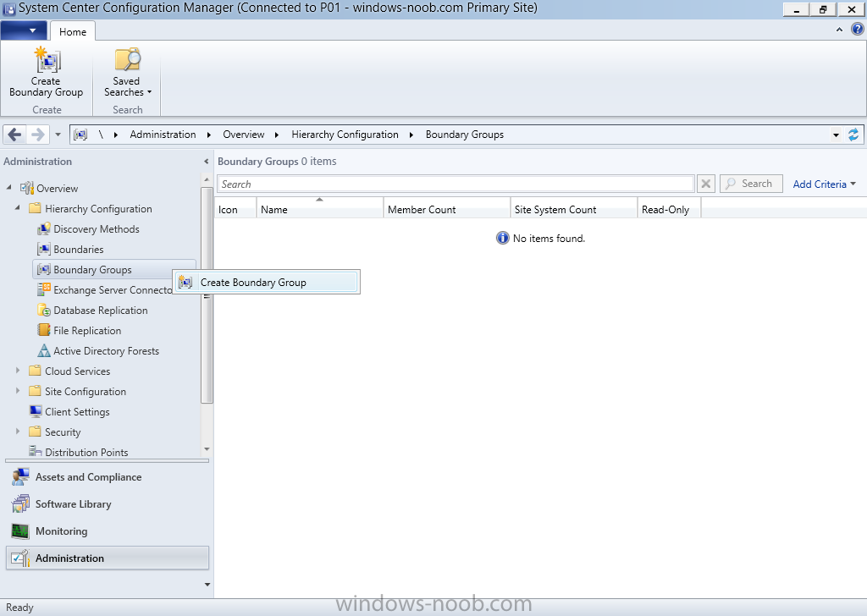Screen dimensions: 867x616
Task: Click the Monitoring workspace icon
Action: coord(20,531)
